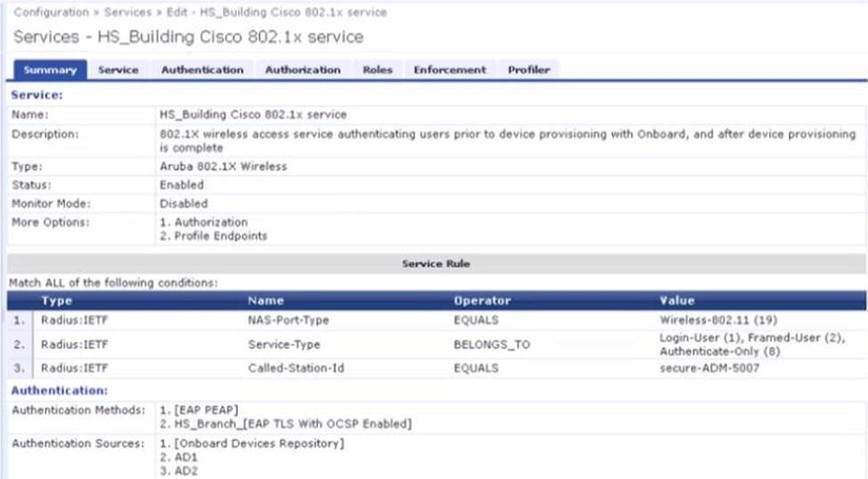868x479 pixels.
Task: Open the Service tab
Action: pyautogui.click(x=118, y=69)
